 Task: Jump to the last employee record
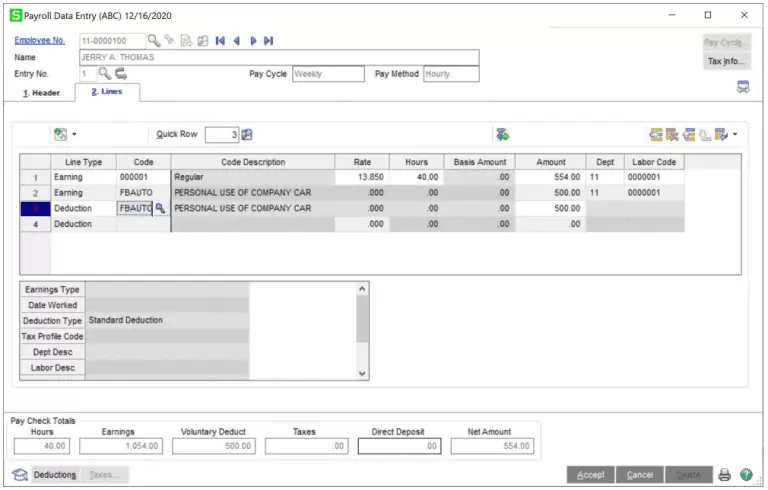click(268, 41)
